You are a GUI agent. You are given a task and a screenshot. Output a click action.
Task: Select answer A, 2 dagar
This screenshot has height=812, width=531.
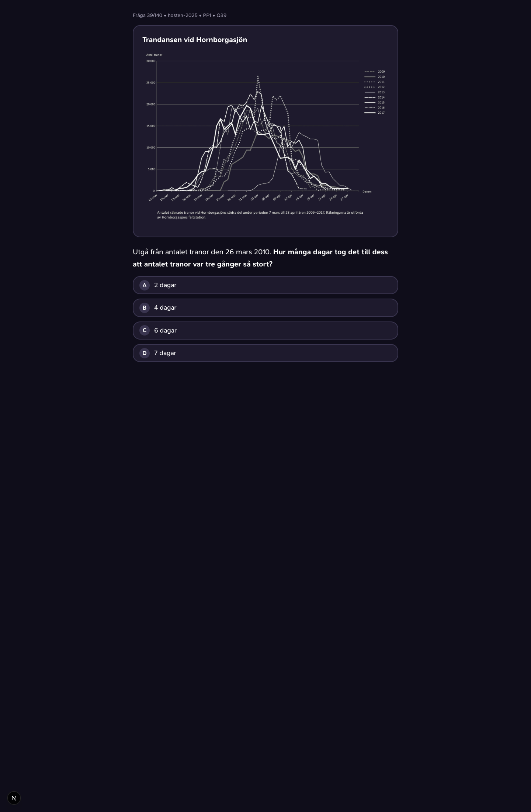tap(265, 285)
